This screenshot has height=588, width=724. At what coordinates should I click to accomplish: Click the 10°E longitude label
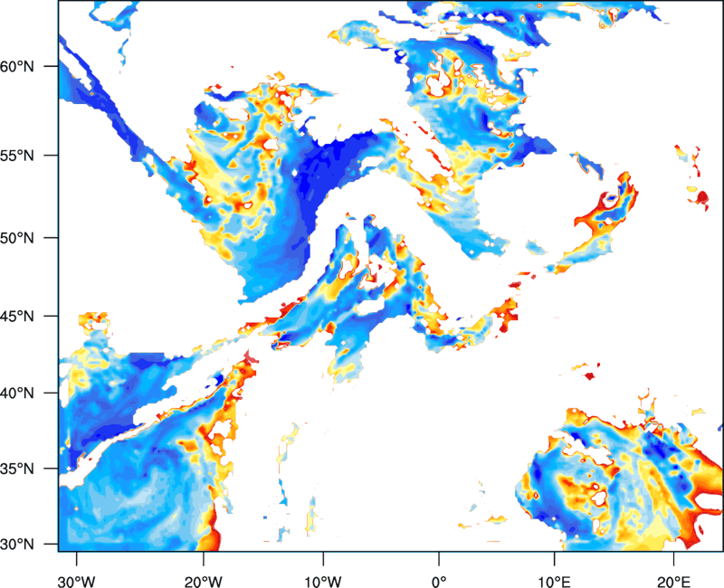554,582
